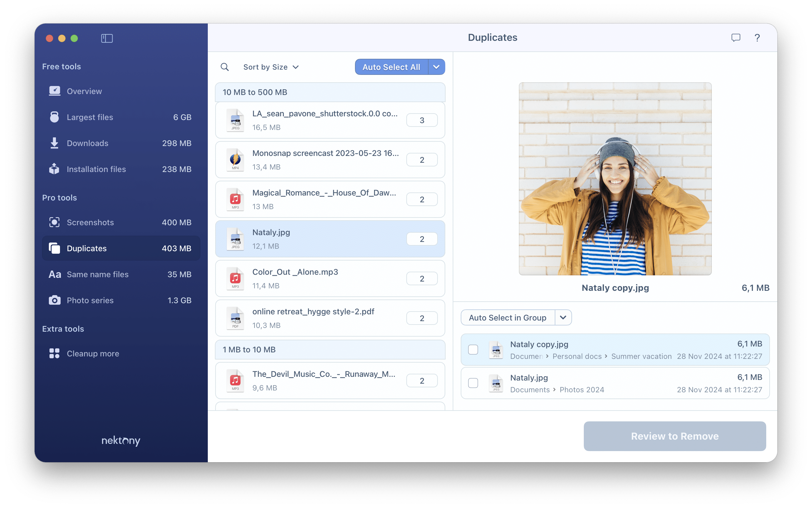Open Photo series 1.3 GB section
Viewport: 812px width, 508px height.
[121, 300]
